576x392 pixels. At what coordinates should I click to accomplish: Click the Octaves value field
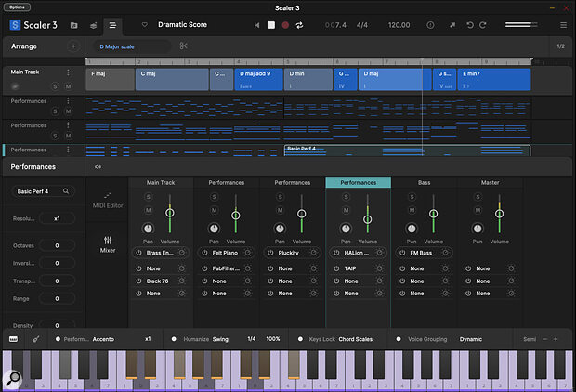(x=57, y=245)
